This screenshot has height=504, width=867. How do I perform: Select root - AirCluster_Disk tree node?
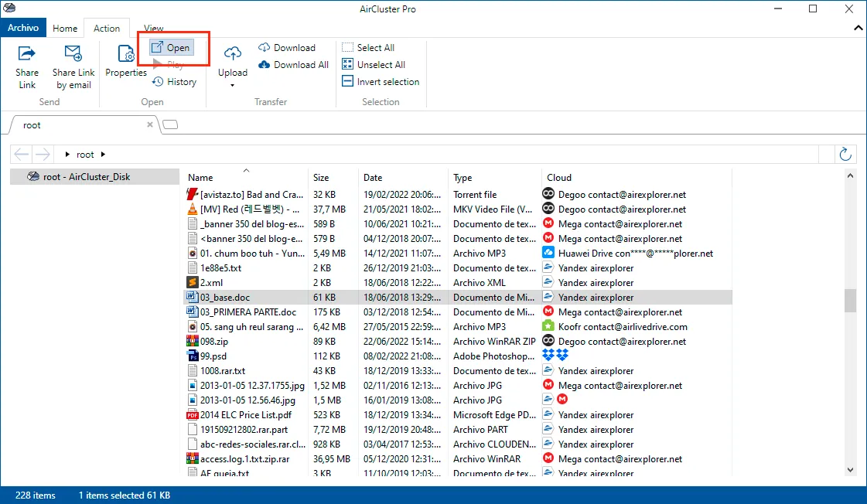click(94, 177)
